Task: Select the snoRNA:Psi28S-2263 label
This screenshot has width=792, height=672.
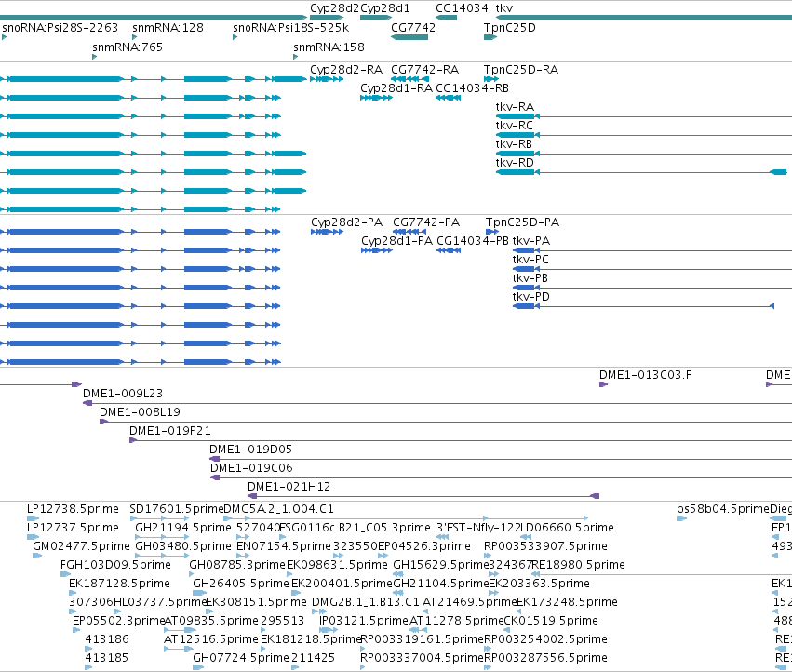Action: 60,27
